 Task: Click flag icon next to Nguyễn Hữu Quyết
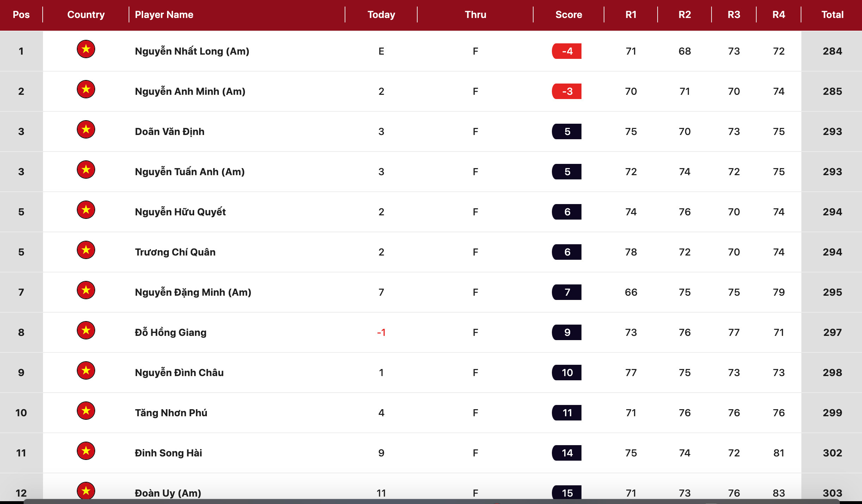point(86,210)
